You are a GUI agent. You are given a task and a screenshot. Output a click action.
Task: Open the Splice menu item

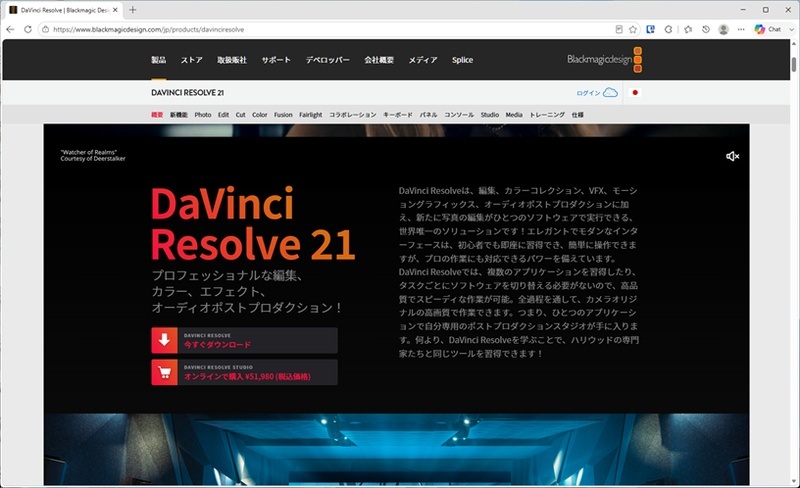462,60
